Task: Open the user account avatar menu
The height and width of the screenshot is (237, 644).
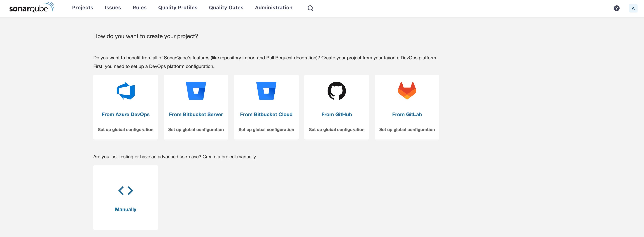Action: pos(633,8)
